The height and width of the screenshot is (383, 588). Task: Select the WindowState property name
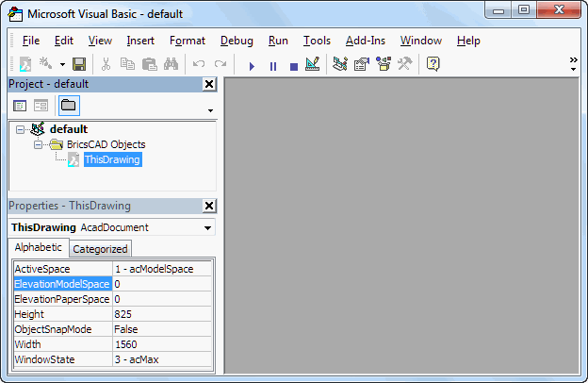[62, 359]
